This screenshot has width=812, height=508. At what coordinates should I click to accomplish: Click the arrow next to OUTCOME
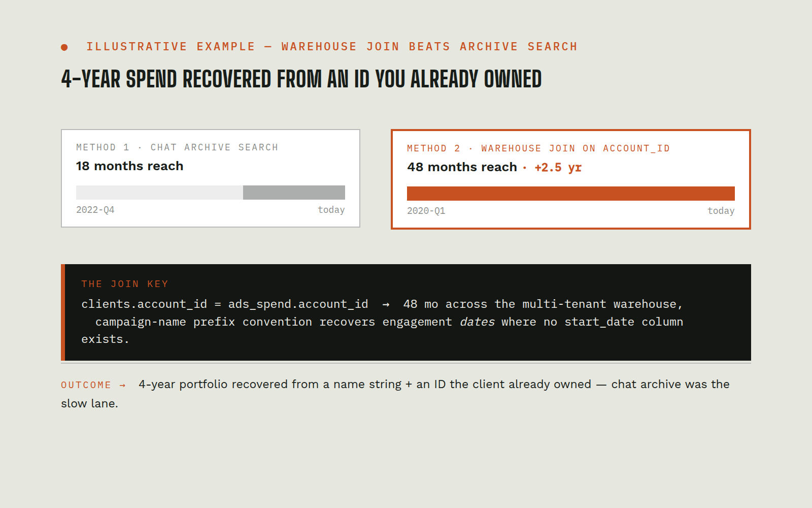(x=122, y=386)
